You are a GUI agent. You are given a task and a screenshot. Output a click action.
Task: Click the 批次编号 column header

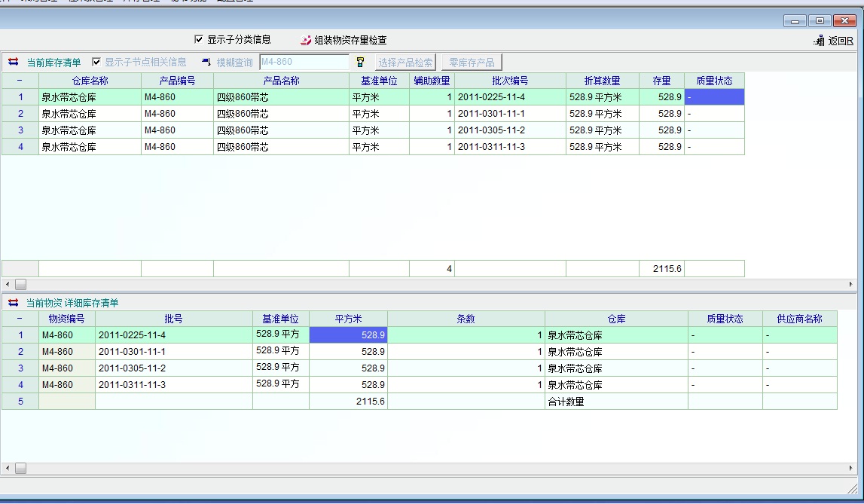tap(510, 81)
